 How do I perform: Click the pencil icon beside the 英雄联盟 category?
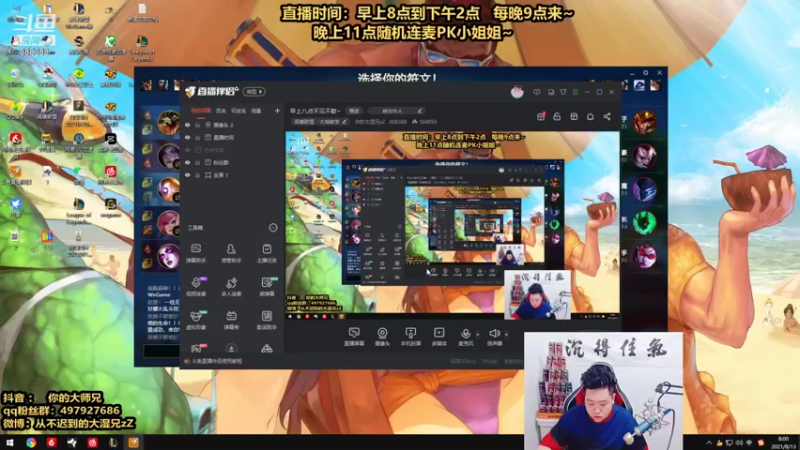[x=345, y=122]
